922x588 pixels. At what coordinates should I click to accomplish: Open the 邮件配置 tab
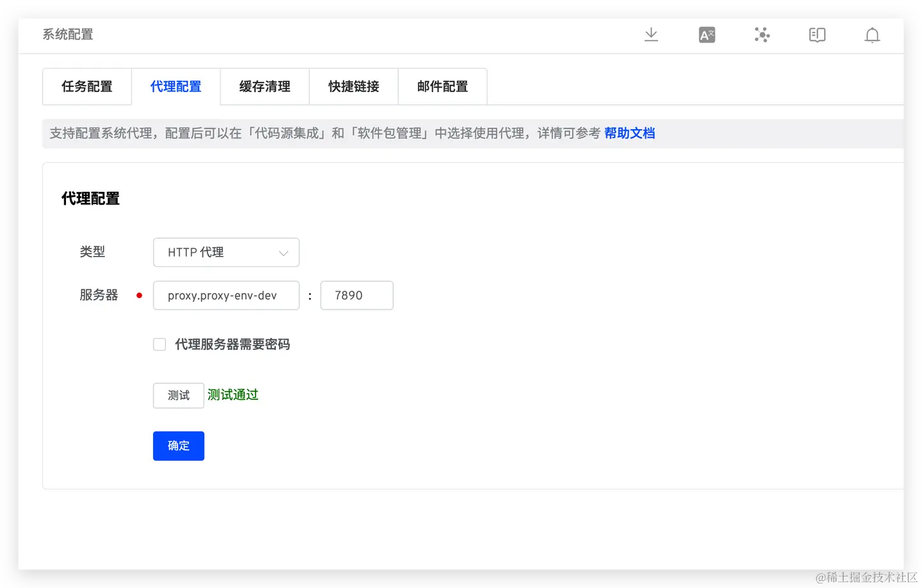443,86
